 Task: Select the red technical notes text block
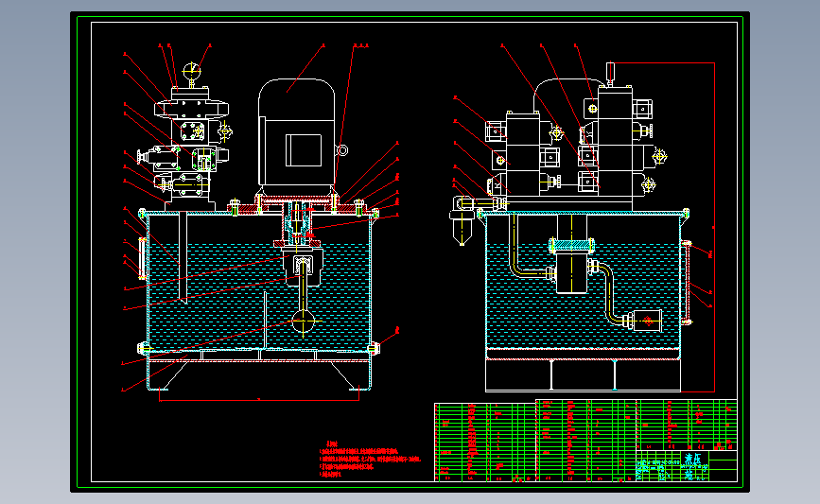click(370, 460)
